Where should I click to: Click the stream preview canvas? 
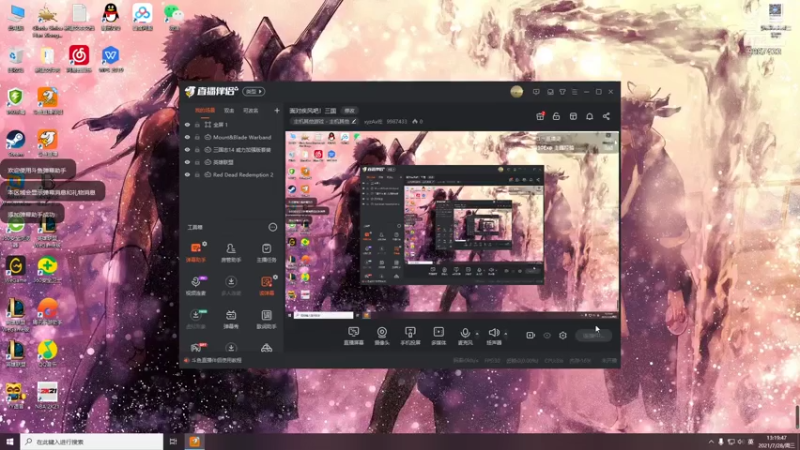(452, 225)
